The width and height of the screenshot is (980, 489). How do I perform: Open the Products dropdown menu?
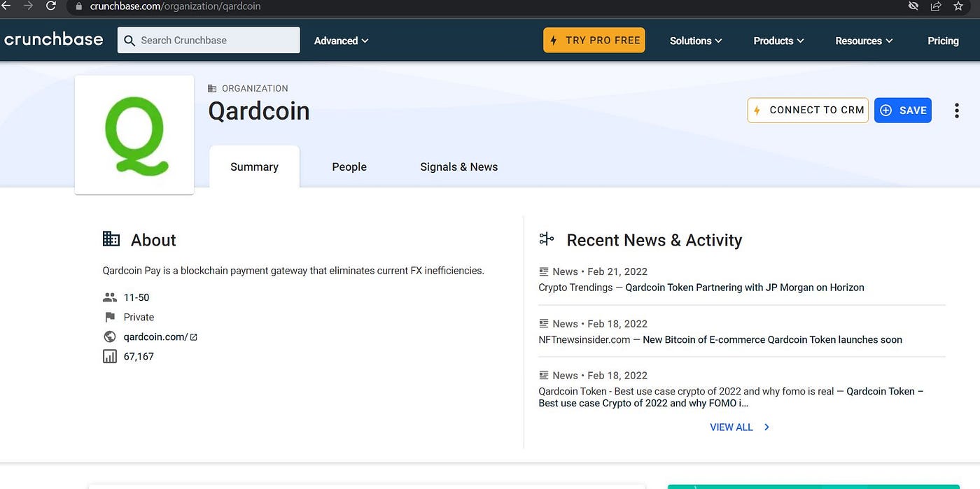(x=778, y=41)
